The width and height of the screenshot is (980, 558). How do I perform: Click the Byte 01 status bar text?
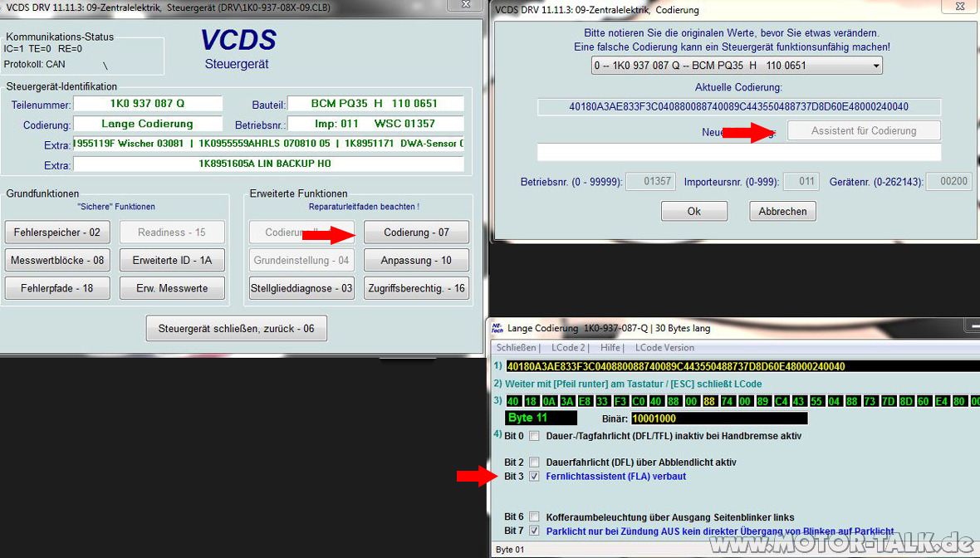tap(510, 550)
